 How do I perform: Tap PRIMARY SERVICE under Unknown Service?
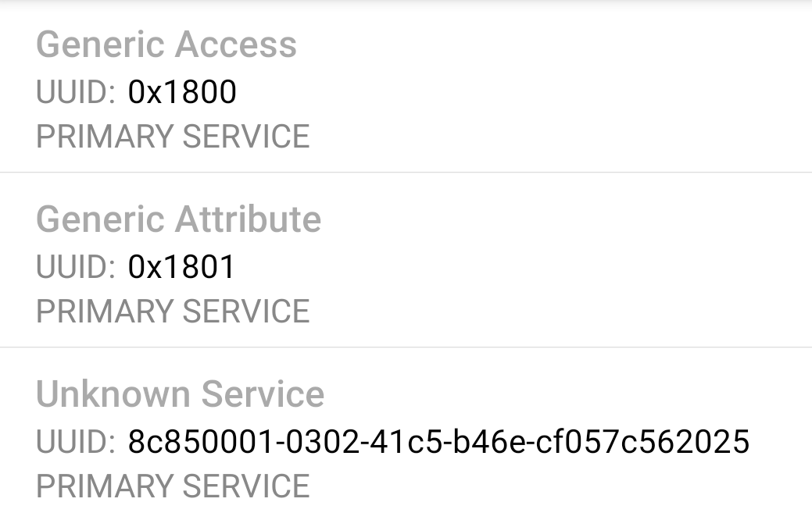(x=173, y=486)
